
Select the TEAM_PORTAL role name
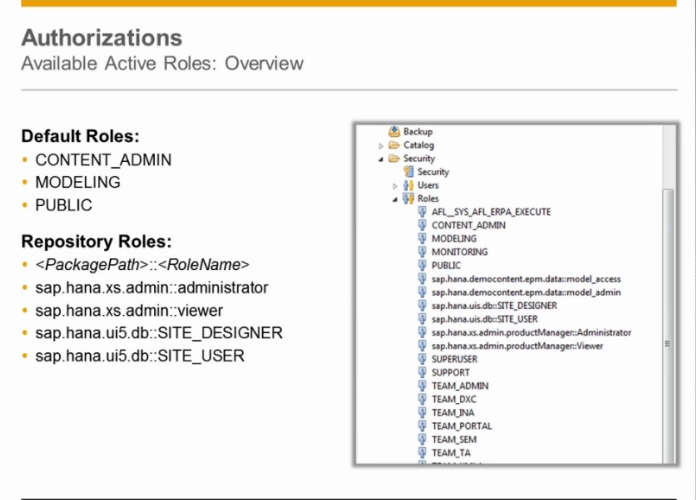point(462,426)
